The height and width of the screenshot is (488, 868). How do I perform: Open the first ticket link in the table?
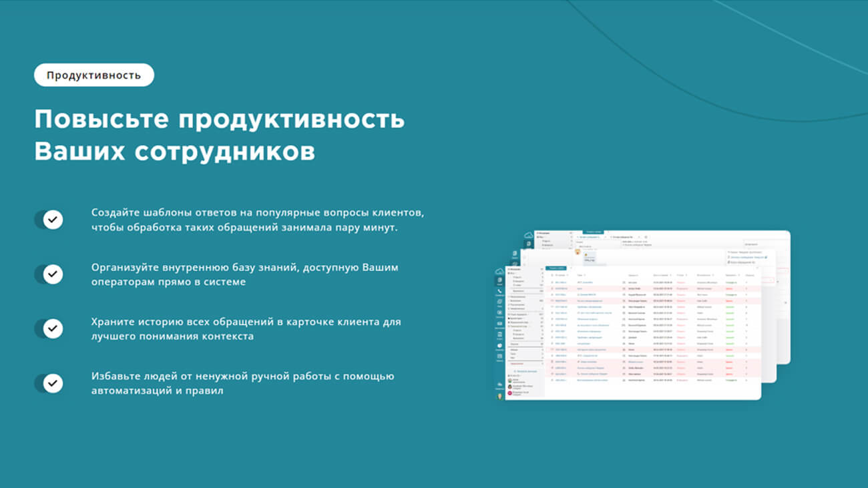tap(560, 282)
